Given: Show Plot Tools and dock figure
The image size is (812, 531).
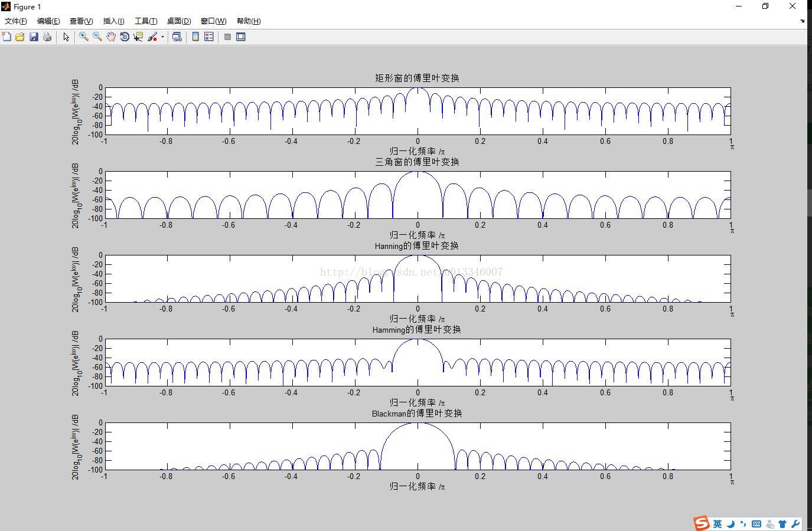Looking at the screenshot, I should coord(240,36).
